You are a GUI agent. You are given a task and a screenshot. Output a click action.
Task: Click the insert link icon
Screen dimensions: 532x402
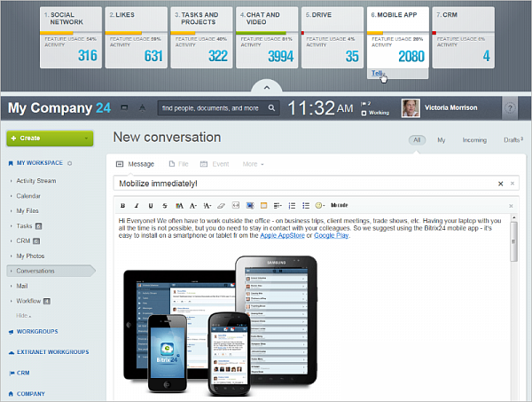click(236, 205)
